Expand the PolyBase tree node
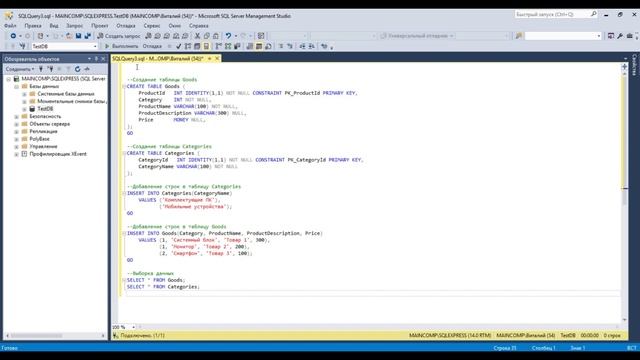The width and height of the screenshot is (640, 360). [x=16, y=139]
